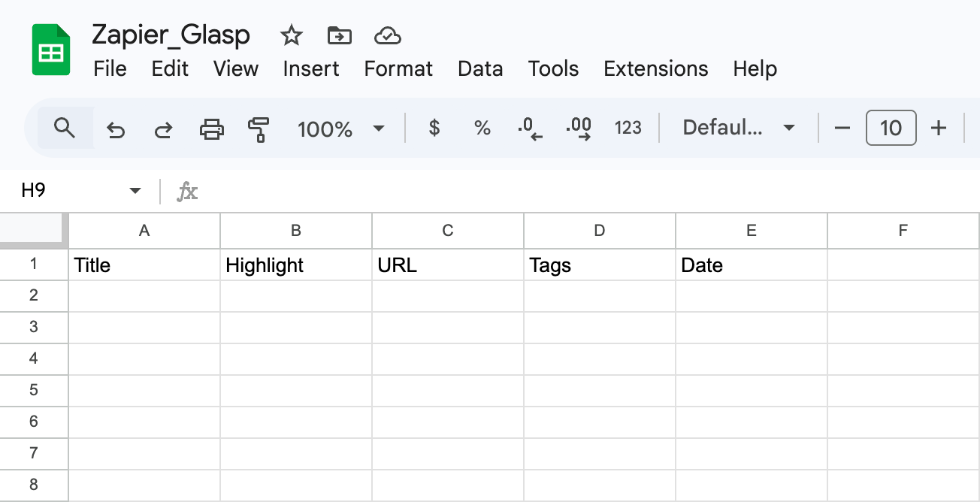Image resolution: width=980 pixels, height=502 pixels.
Task: Click the print icon
Action: coord(211,129)
